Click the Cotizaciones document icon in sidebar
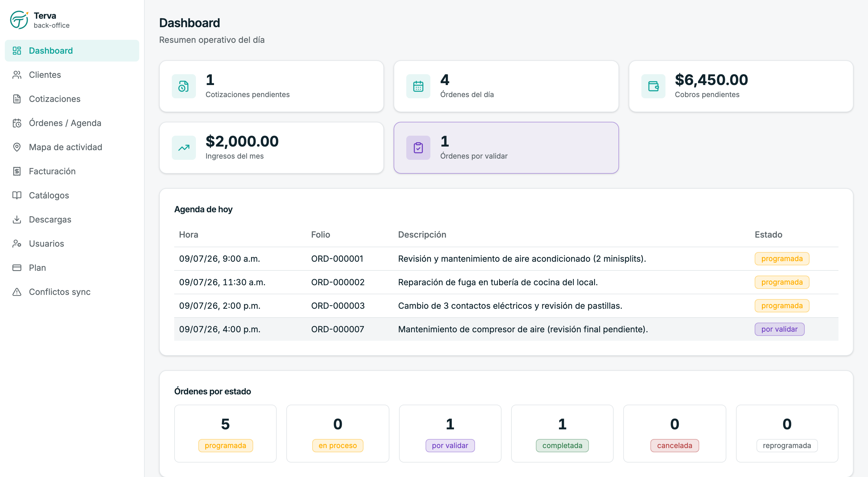The image size is (868, 477). 17,99
